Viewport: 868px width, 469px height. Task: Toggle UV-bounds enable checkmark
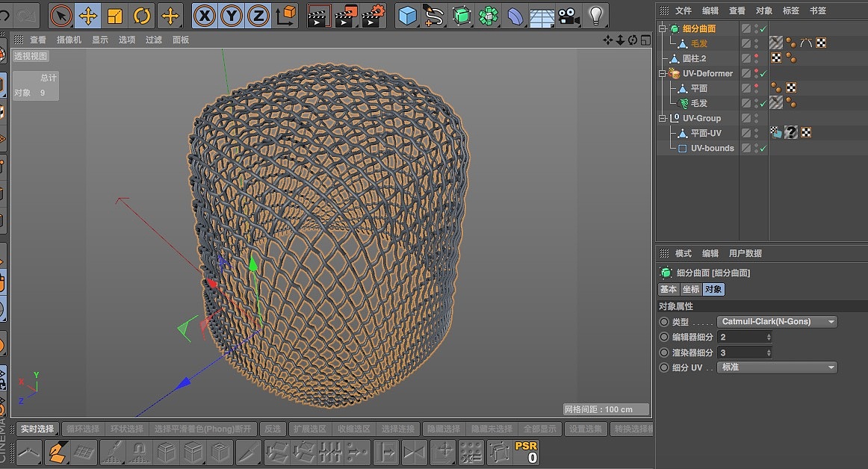point(764,149)
